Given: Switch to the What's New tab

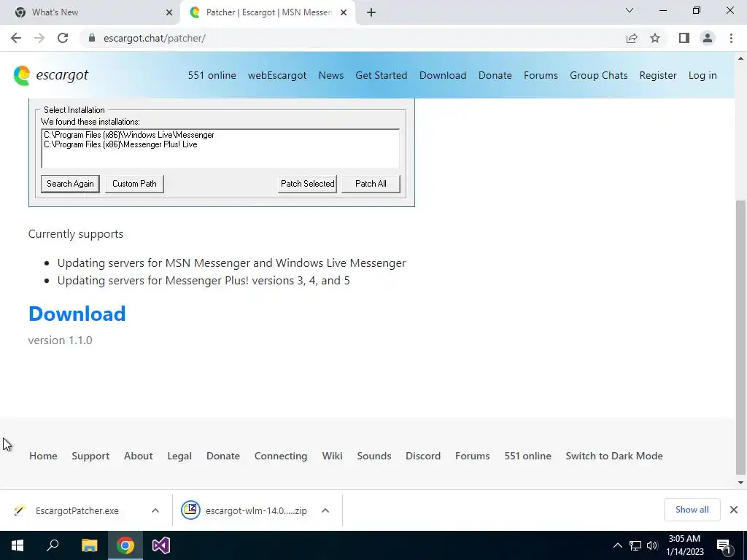Looking at the screenshot, I should pyautogui.click(x=90, y=12).
